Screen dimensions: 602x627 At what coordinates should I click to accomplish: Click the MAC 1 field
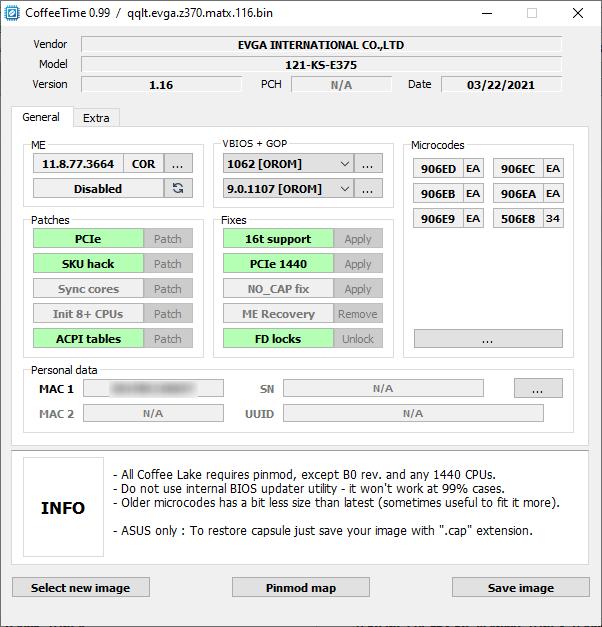(x=153, y=388)
